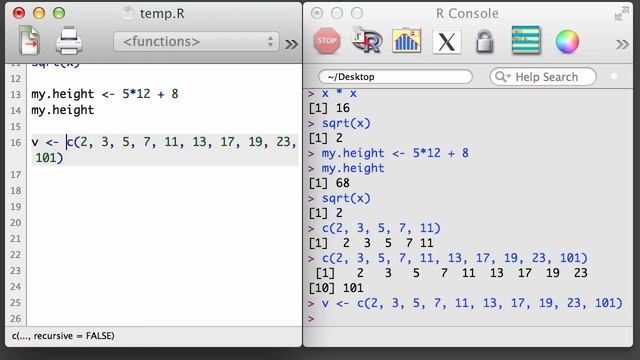The image size is (640, 360).
Task: Click line number 25 in editor gutter
Action: pyautogui.click(x=16, y=303)
